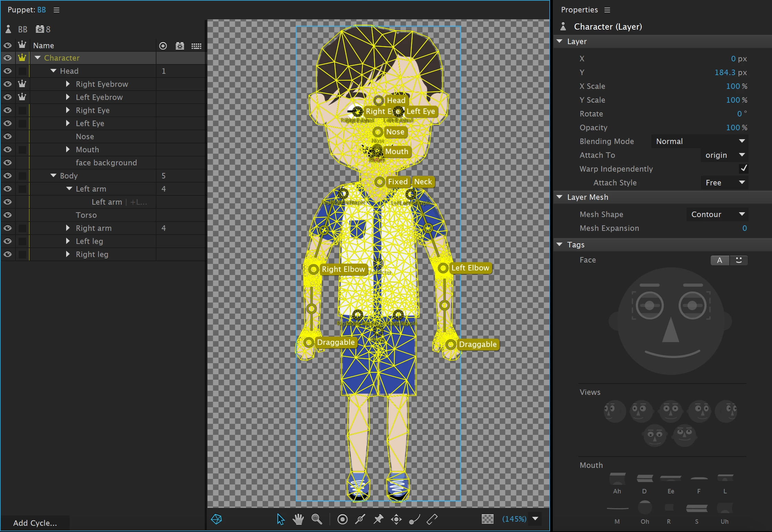Open the Blending Mode dropdown

coord(700,141)
